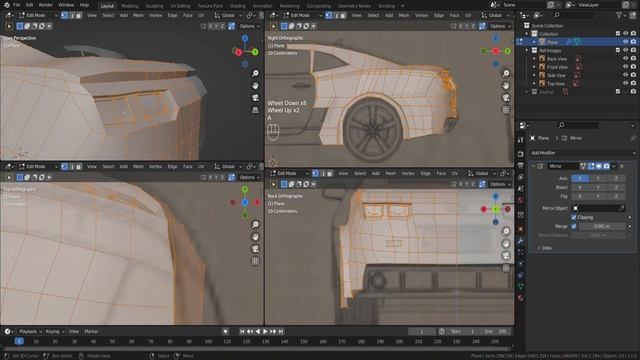Viewport: 640px width, 360px height.
Task: Click outliner search field
Action: tap(573, 16)
